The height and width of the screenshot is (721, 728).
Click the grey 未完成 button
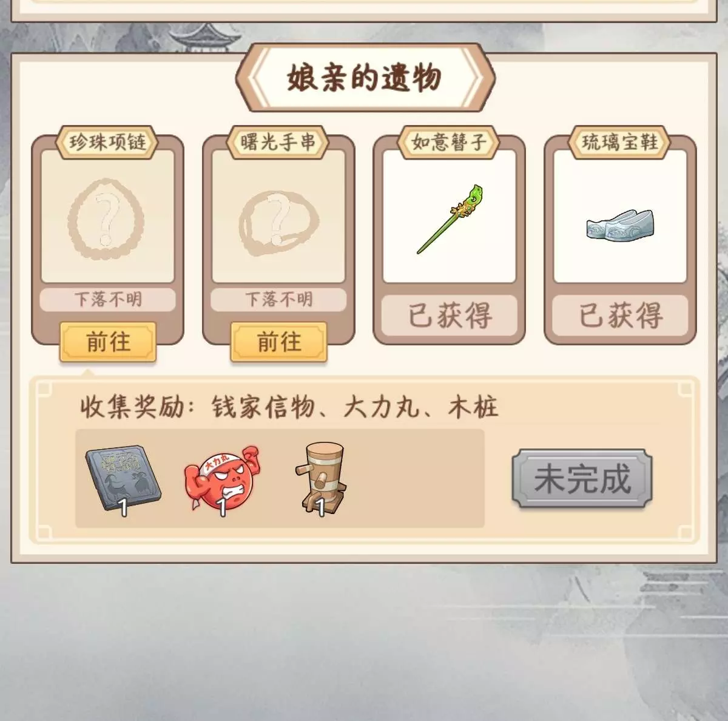tap(582, 478)
